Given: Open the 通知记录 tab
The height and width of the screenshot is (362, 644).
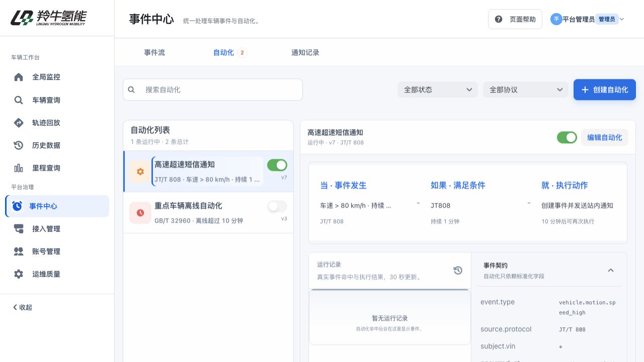Looking at the screenshot, I should tap(305, 52).
